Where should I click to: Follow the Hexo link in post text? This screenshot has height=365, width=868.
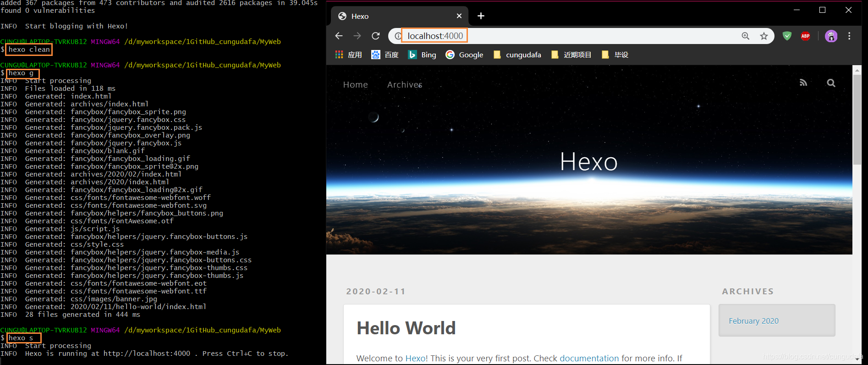tap(415, 358)
